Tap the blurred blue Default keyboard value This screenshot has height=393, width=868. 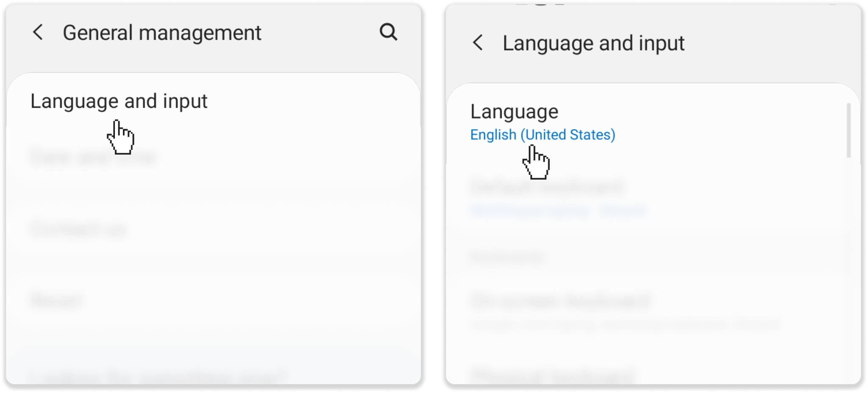(x=558, y=210)
